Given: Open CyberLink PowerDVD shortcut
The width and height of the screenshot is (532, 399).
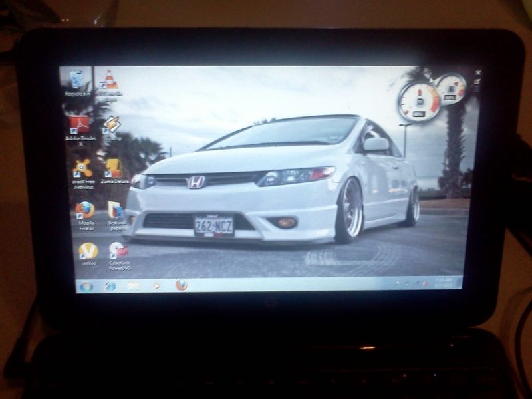Looking at the screenshot, I should [119, 256].
